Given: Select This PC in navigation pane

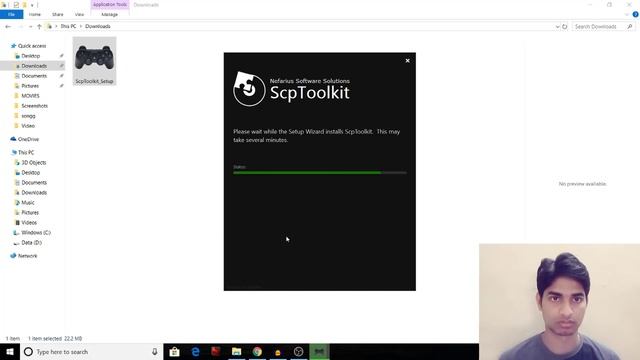Looking at the screenshot, I should tap(26, 152).
